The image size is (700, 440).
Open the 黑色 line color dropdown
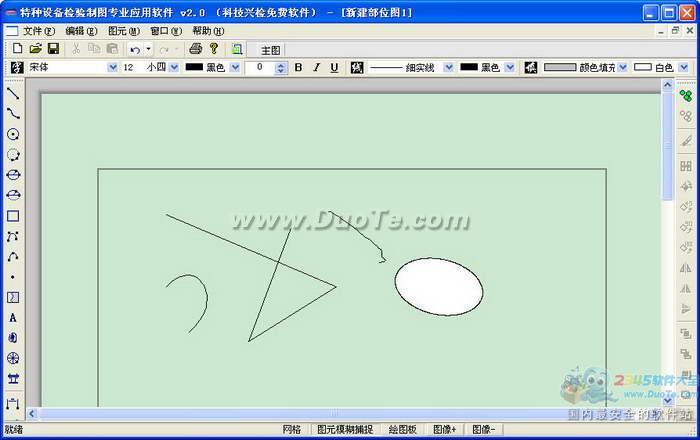coord(510,67)
